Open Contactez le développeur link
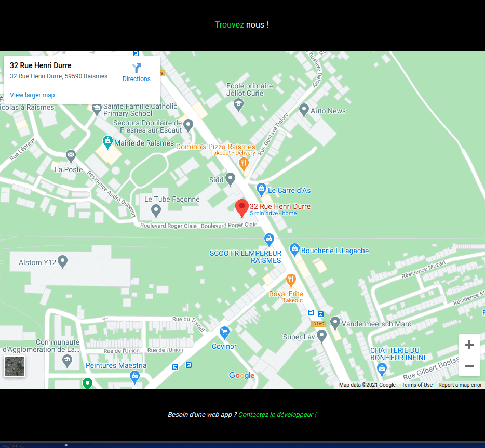 (x=277, y=415)
